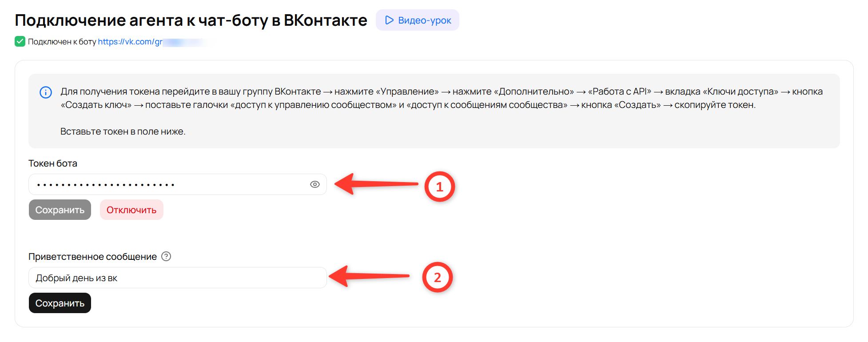Focus the Токен бота password field
868x342 pixels.
tap(178, 184)
